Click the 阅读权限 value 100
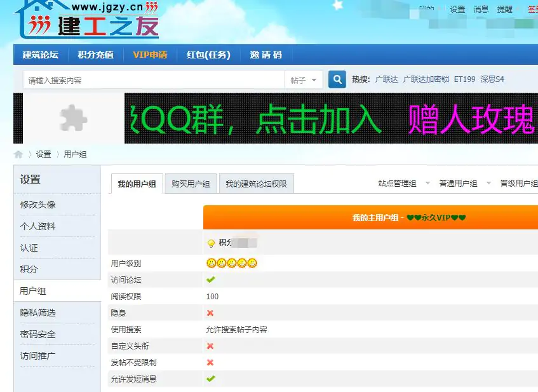Image resolution: width=538 pixels, height=392 pixels. coord(212,296)
